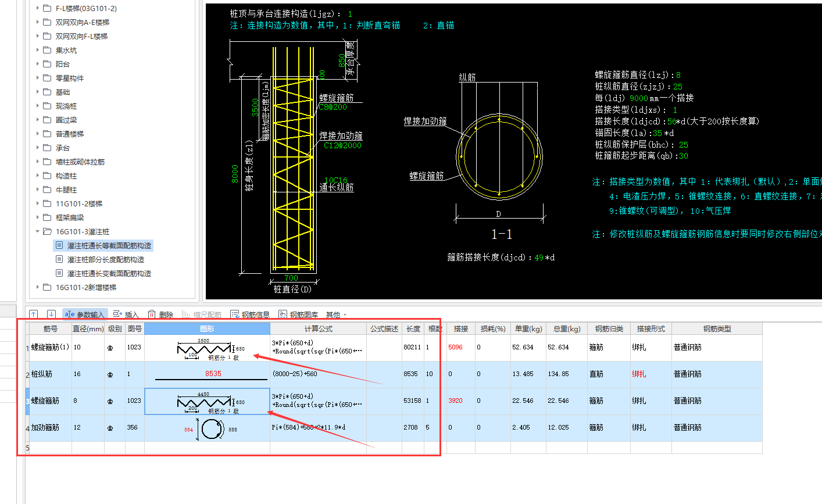Click the red 3920 lap value
The width and height of the screenshot is (822, 504).
coord(455,401)
